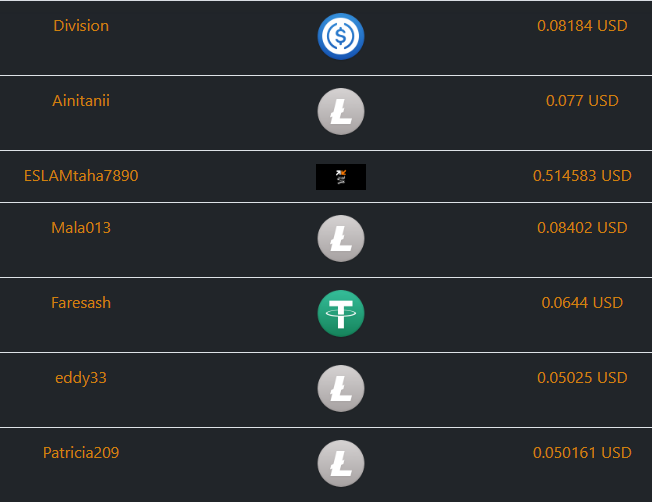Click the 0.514583 USD amount

click(582, 176)
